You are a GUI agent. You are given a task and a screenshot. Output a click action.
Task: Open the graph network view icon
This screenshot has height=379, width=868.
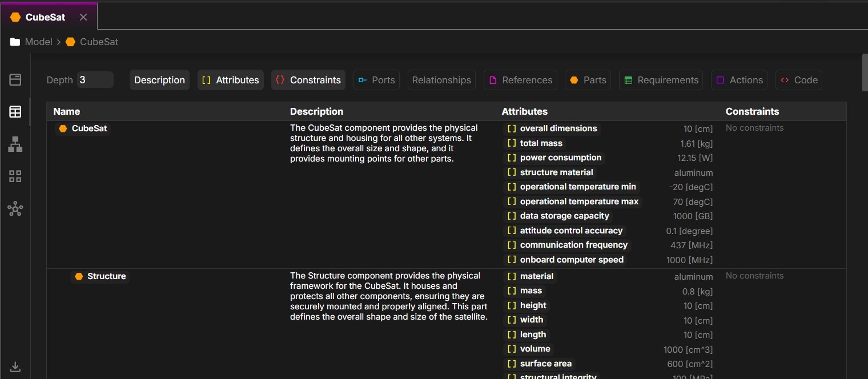[15, 209]
